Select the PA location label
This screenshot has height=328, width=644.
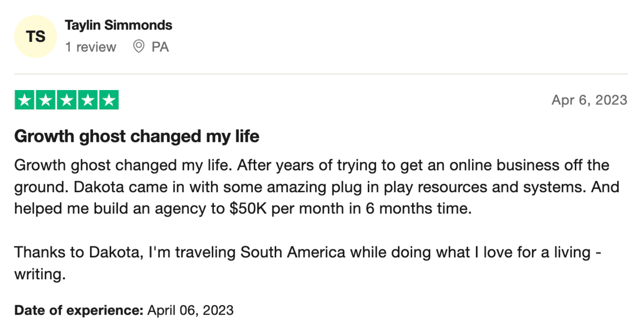click(x=160, y=47)
